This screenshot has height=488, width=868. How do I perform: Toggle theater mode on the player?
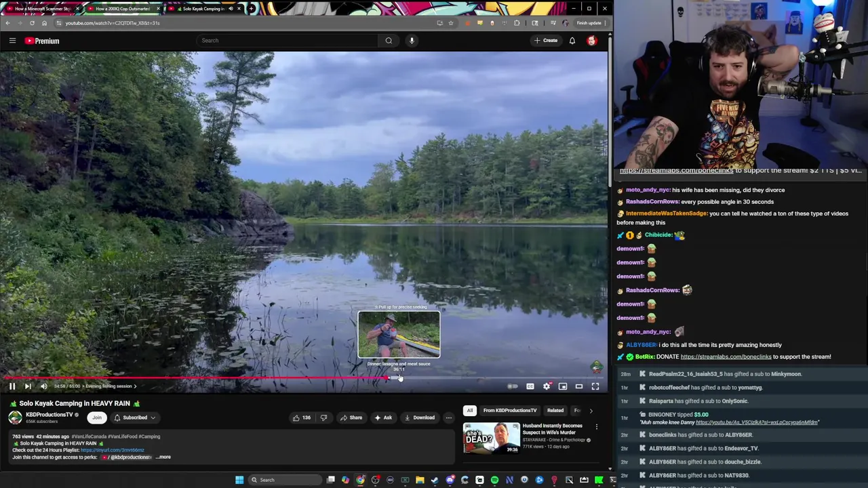[x=579, y=386]
